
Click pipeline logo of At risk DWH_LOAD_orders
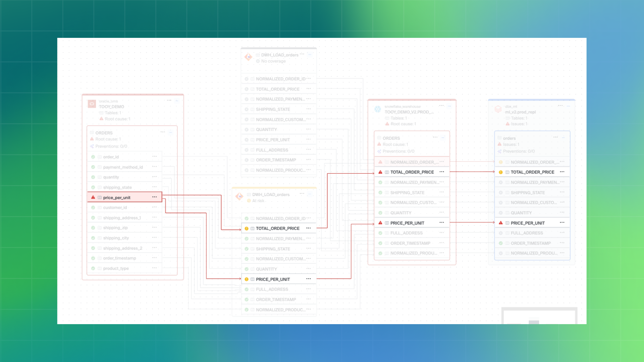tap(239, 196)
